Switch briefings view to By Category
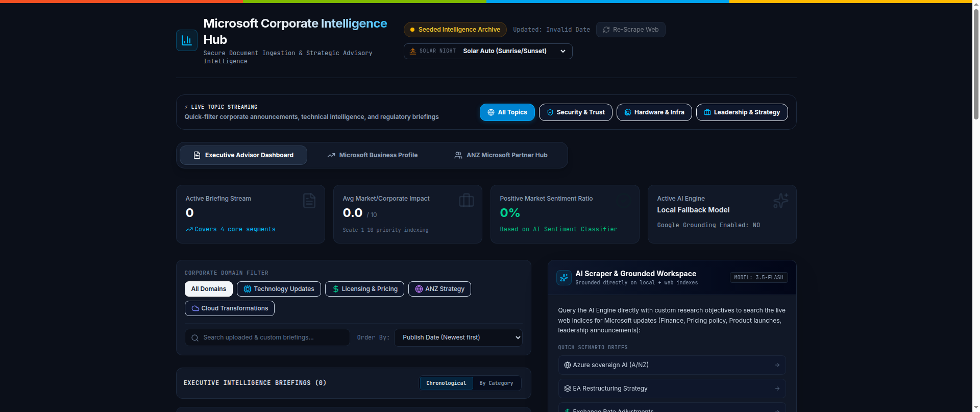Screen dimensions: 980x412 click(x=496, y=383)
